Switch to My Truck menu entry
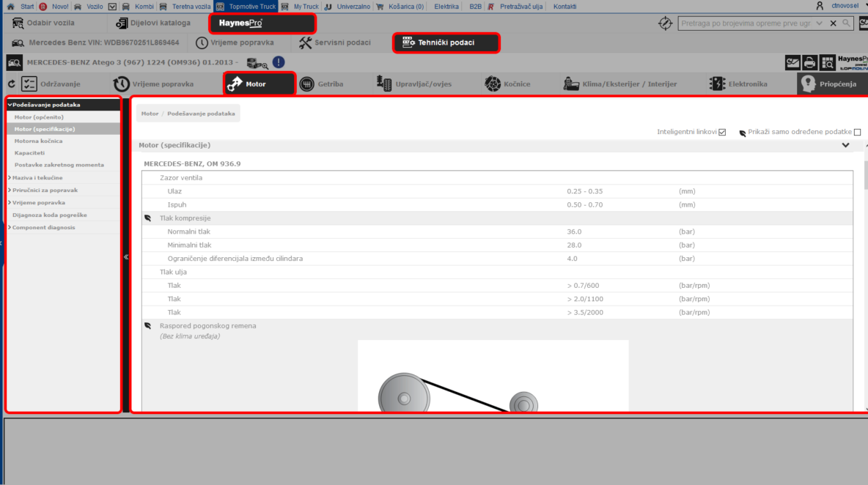The image size is (868, 485). coord(300,7)
